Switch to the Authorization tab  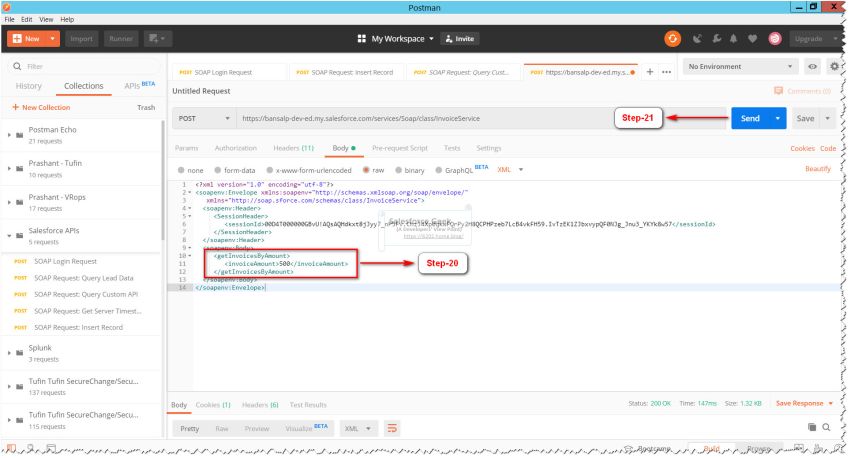click(235, 148)
